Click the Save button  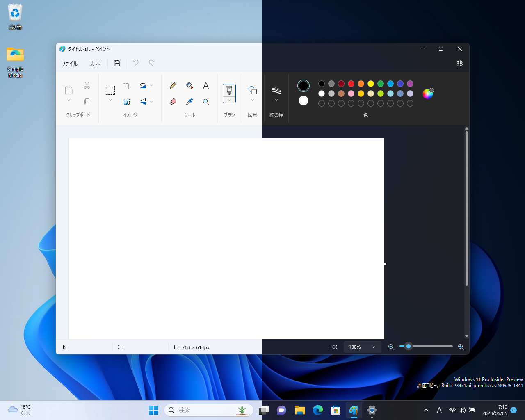click(x=117, y=63)
